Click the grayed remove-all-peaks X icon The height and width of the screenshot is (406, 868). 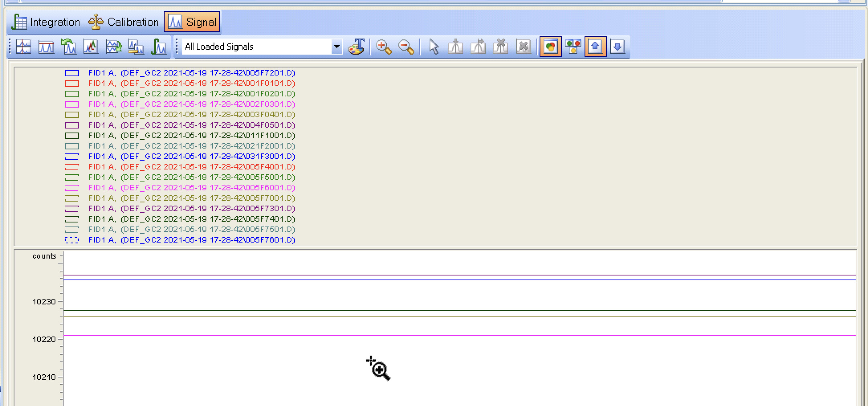click(x=524, y=47)
